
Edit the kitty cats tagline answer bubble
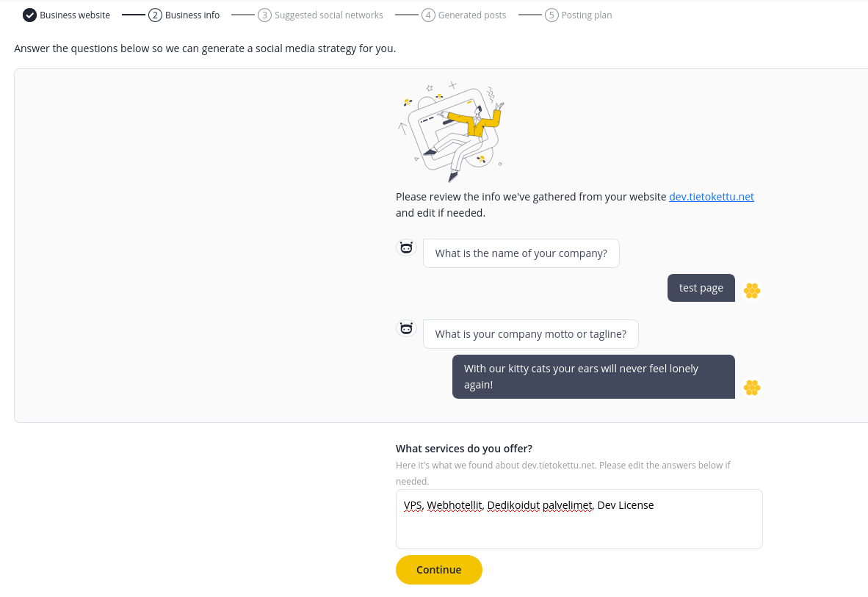pyautogui.click(x=593, y=377)
